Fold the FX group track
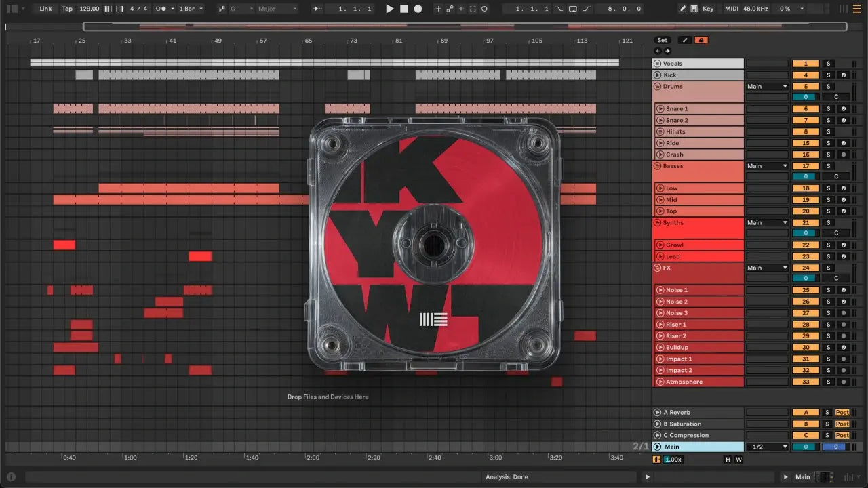The height and width of the screenshot is (488, 868). [657, 268]
